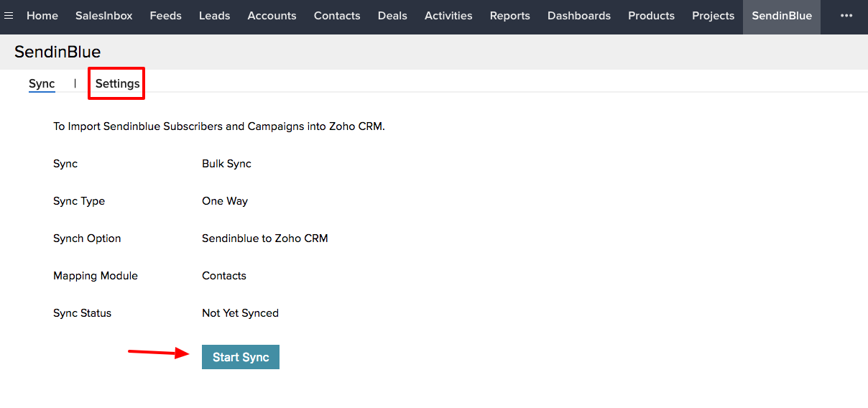
Task: Select the Not Yet Synced status
Action: pyautogui.click(x=240, y=313)
